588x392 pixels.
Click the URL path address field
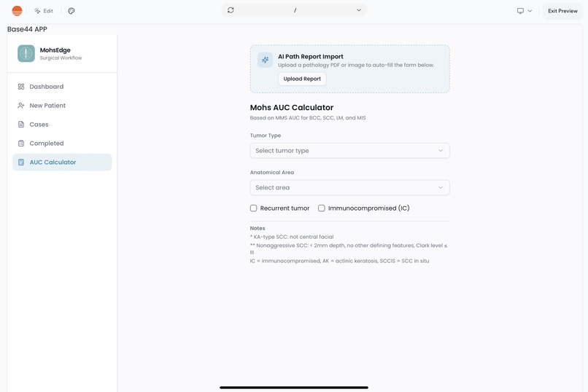tap(295, 10)
